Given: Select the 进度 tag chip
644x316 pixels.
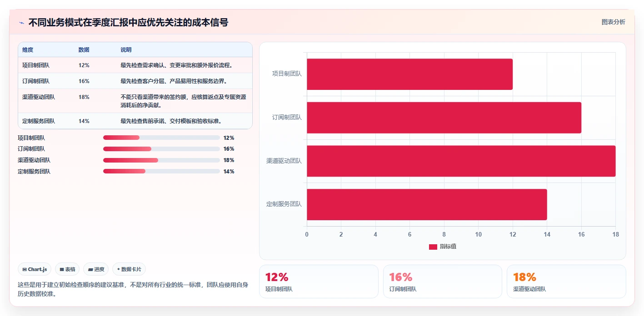Looking at the screenshot, I should (x=96, y=269).
